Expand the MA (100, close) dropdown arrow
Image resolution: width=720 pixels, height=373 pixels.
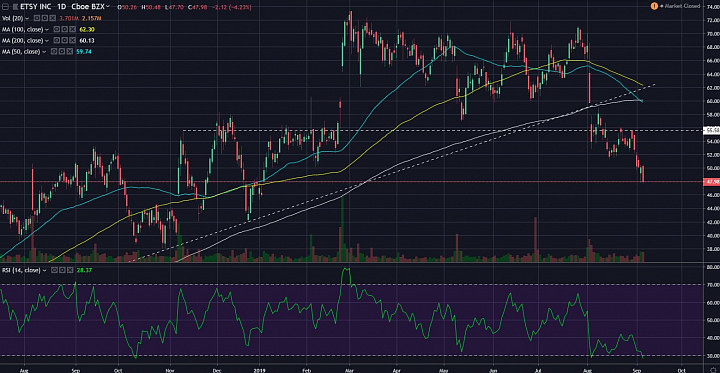pos(47,29)
